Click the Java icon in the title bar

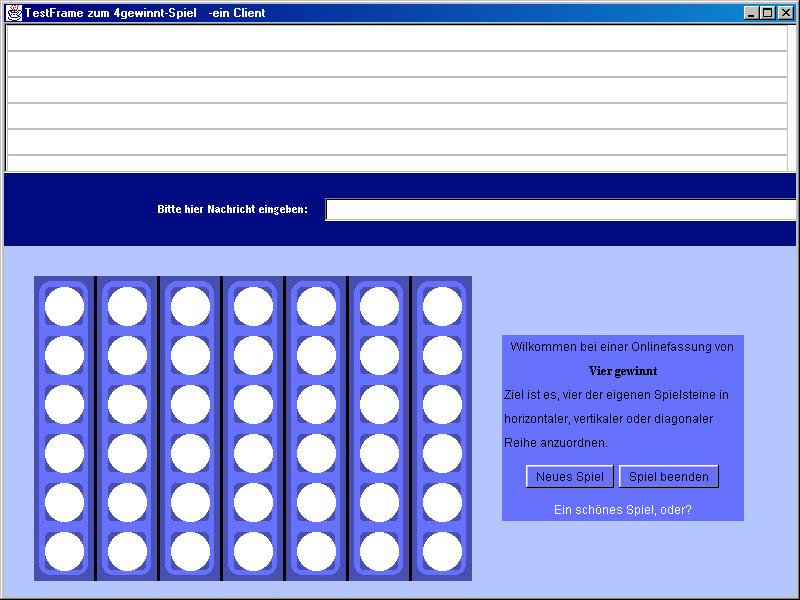pyautogui.click(x=14, y=13)
